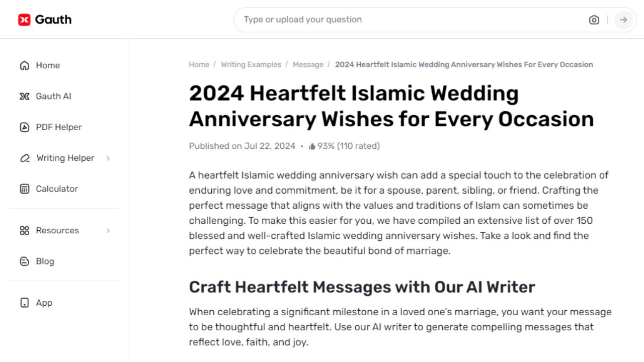Click the arrow submit icon in search bar
644x362 pixels.
tap(623, 20)
